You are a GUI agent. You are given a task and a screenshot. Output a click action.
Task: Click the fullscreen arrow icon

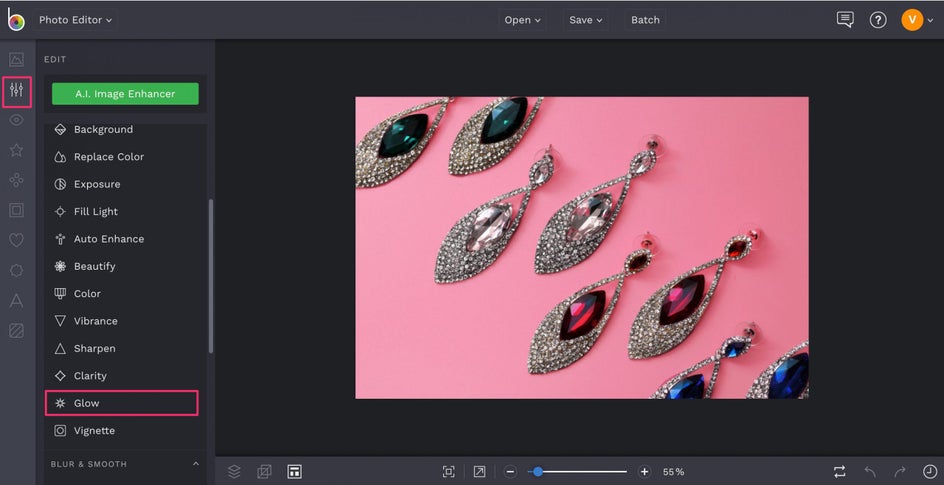click(479, 472)
